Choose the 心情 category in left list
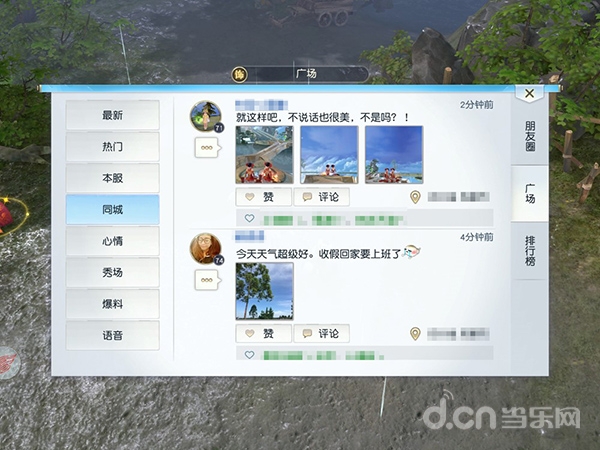The image size is (600, 450). (x=112, y=241)
